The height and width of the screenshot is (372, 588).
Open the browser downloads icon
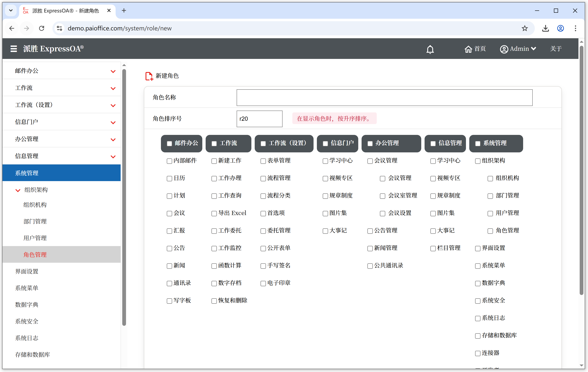[545, 28]
